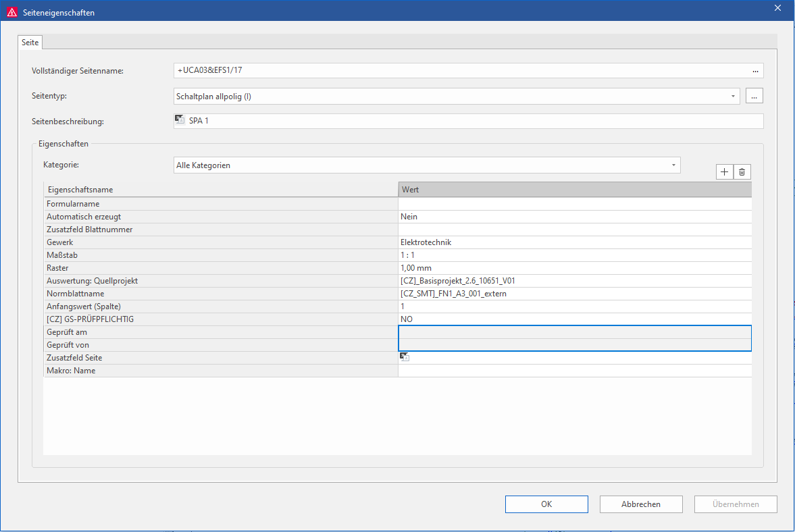Click the EPLAN app icon in title bar
The width and height of the screenshot is (795, 532).
(11, 11)
